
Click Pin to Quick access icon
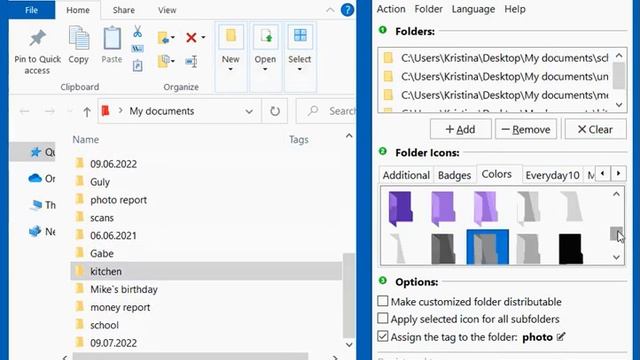tap(37, 38)
